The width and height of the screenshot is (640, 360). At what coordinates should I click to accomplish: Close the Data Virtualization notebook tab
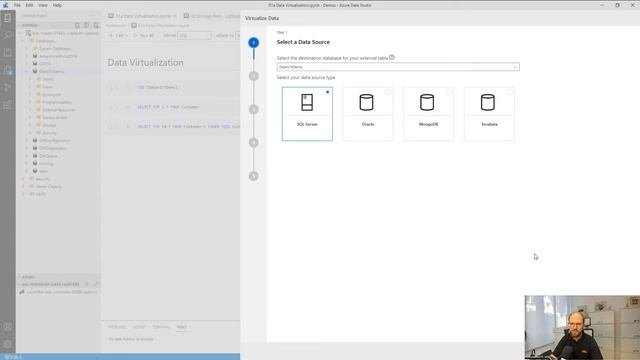point(175,16)
